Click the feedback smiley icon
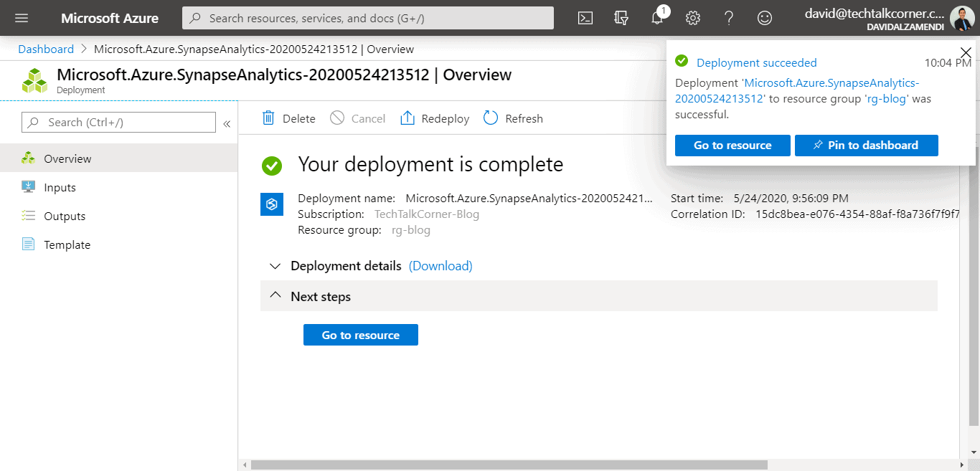980x471 pixels. [x=765, y=18]
